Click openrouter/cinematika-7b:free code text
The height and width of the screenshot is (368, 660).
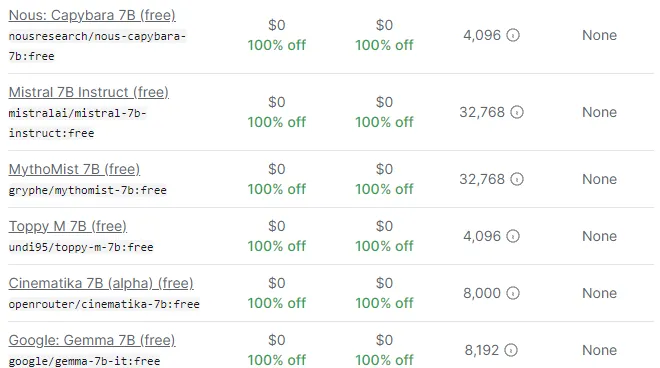coord(104,304)
